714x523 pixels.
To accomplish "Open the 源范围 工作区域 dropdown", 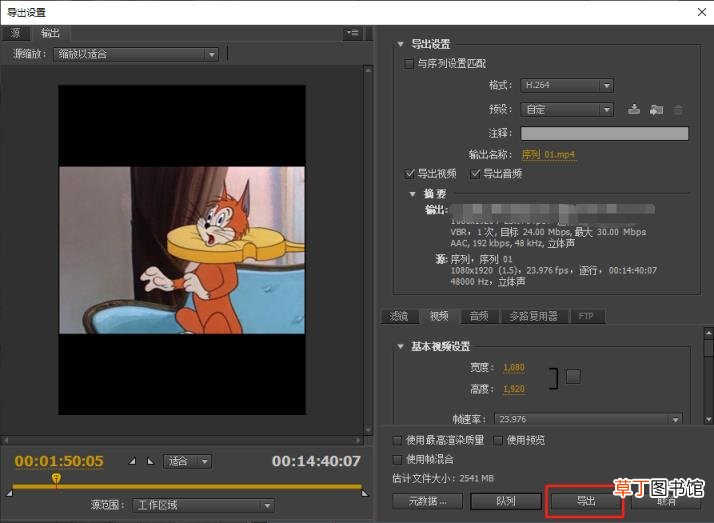I will (x=203, y=505).
